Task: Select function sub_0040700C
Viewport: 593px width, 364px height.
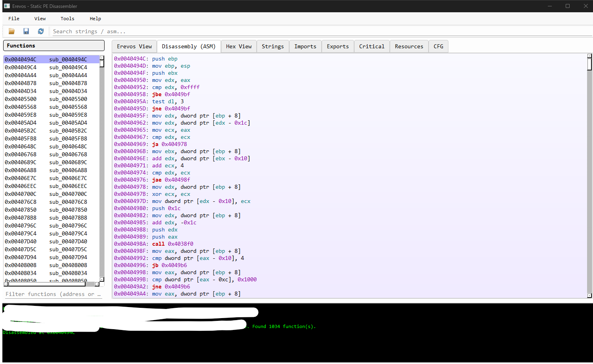Action: (51, 194)
